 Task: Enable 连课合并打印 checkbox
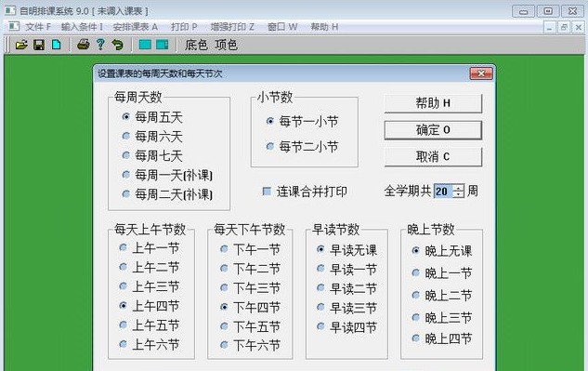305,192
